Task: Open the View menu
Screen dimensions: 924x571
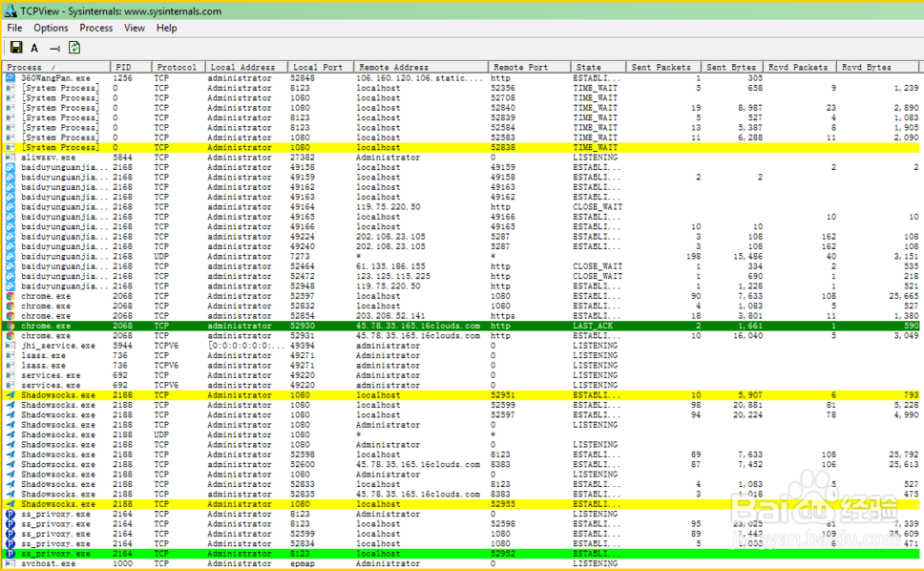Action: tap(135, 28)
